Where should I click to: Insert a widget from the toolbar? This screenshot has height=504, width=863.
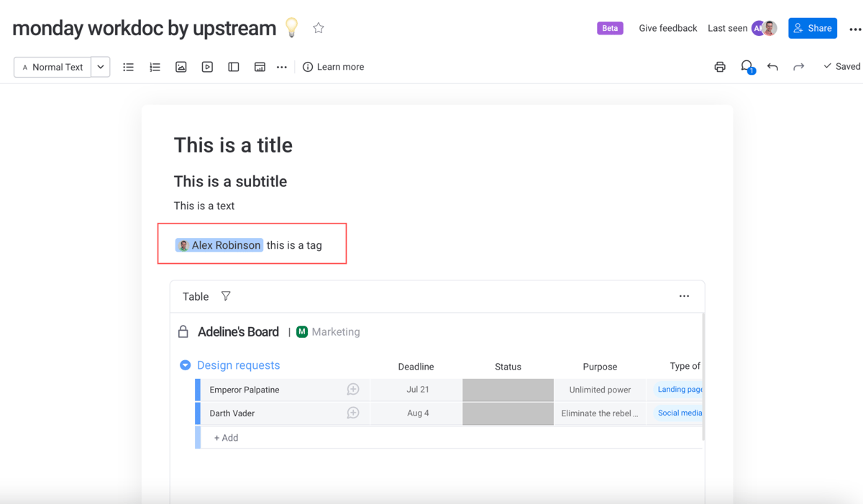coord(260,67)
